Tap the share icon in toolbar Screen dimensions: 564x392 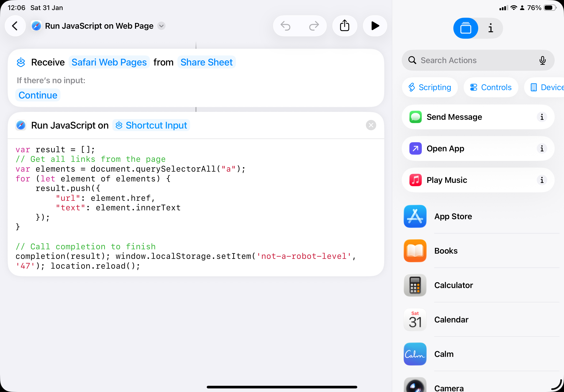coord(344,26)
